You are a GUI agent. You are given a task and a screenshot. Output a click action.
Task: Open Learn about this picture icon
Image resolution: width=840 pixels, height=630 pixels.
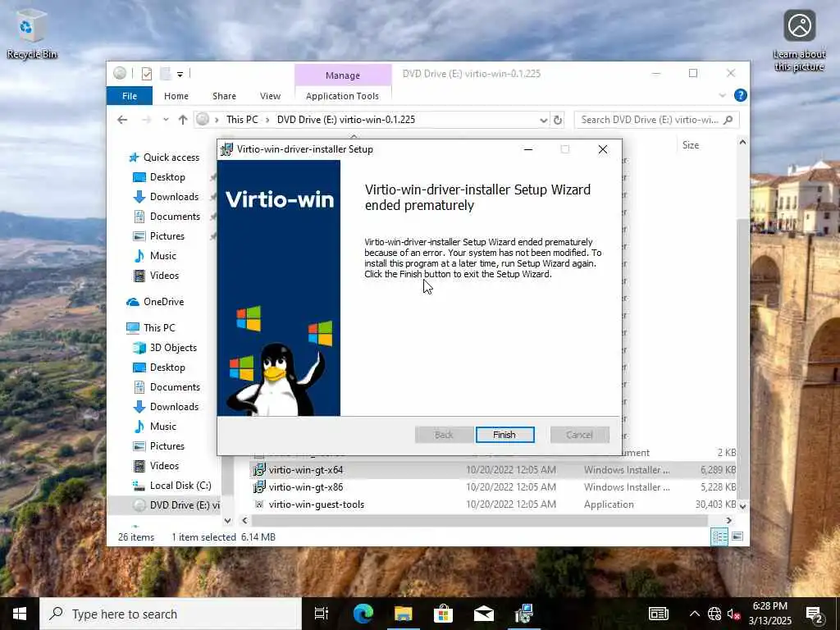point(799,41)
